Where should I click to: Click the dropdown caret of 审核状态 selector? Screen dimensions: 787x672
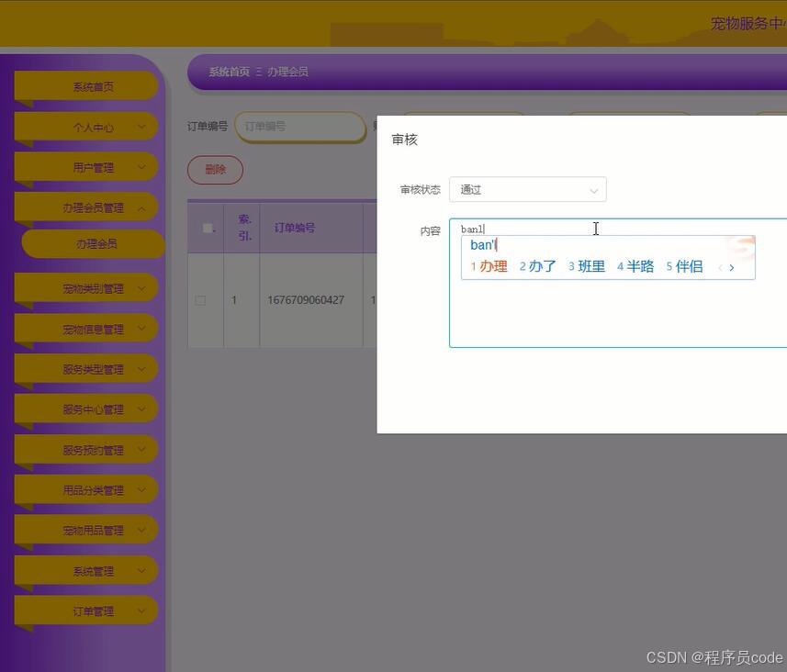pyautogui.click(x=594, y=189)
